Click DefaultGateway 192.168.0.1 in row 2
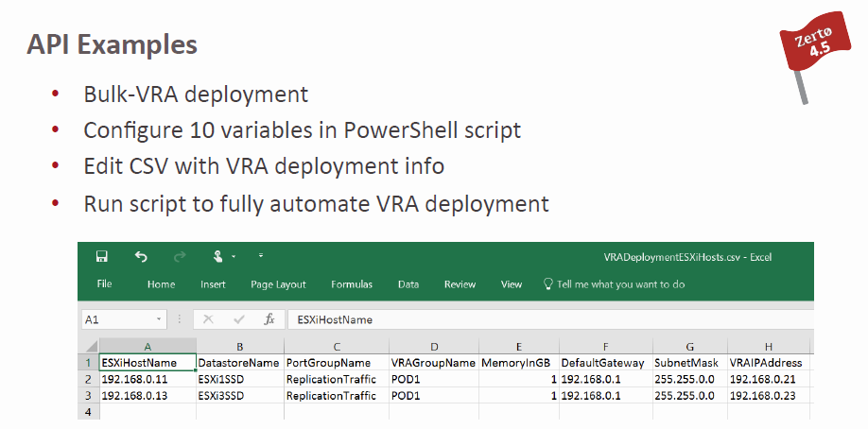The width and height of the screenshot is (868, 429). coord(605,379)
